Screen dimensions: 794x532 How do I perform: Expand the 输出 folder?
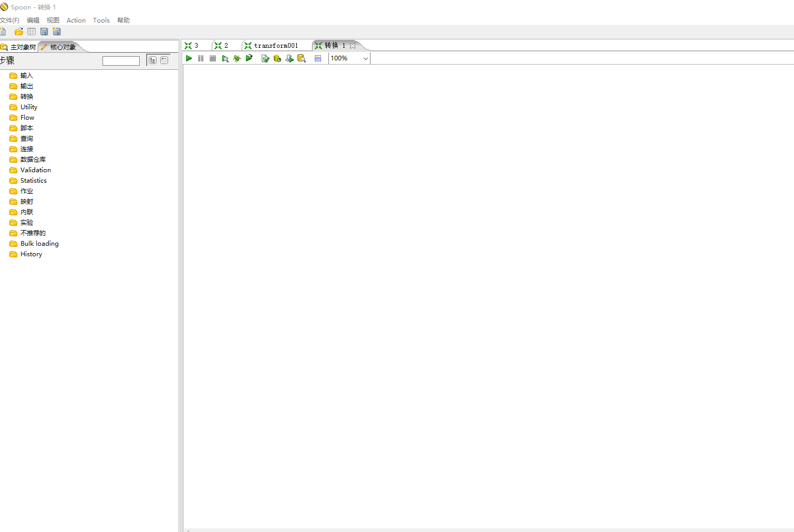pos(22,86)
